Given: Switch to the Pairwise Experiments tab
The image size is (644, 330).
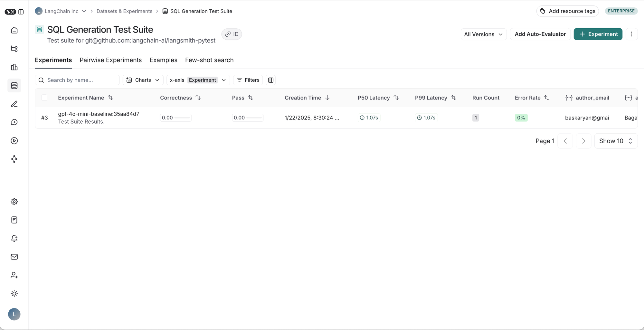Looking at the screenshot, I should point(110,60).
